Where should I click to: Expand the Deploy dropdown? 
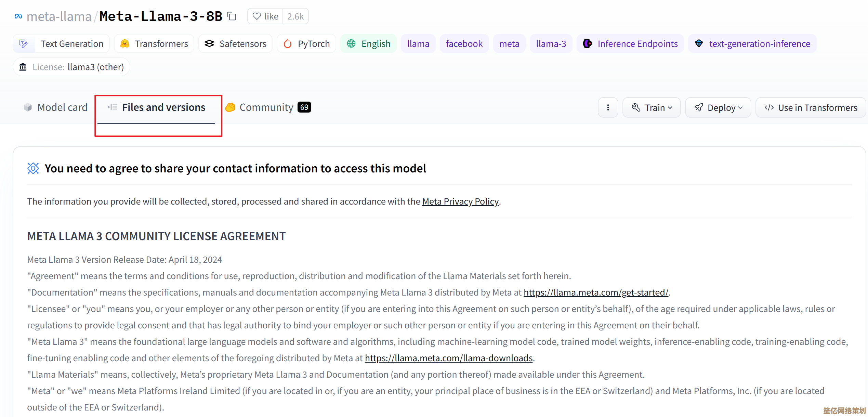click(x=718, y=108)
